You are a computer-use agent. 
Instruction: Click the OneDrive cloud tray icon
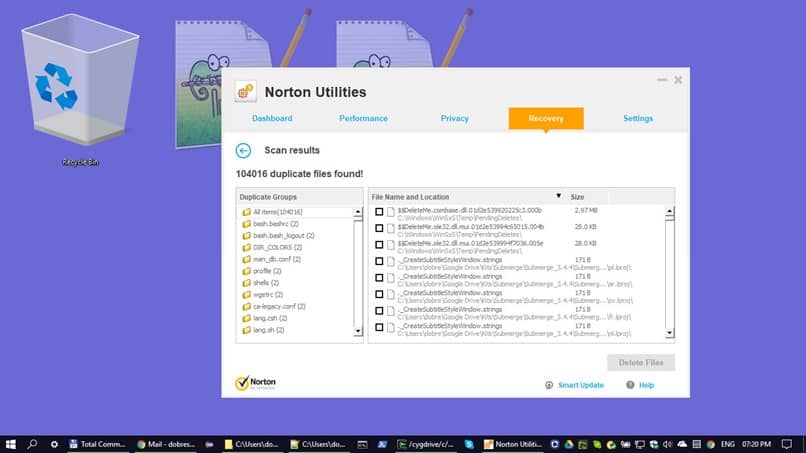[x=682, y=444]
